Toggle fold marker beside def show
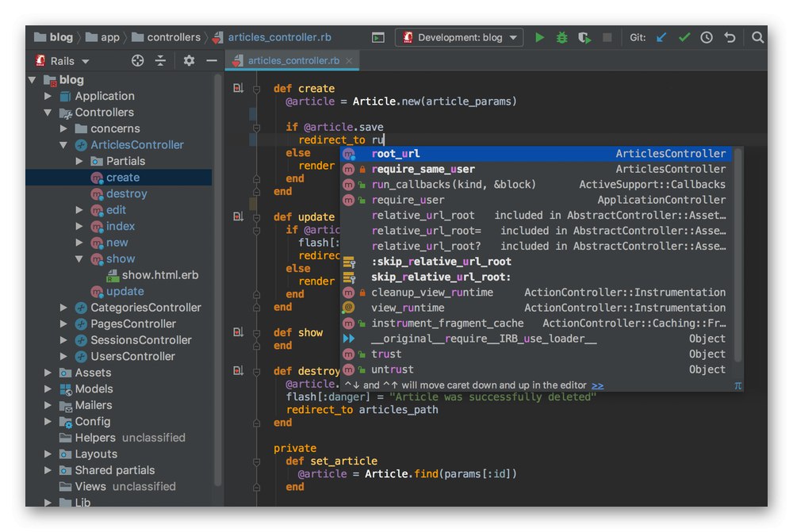The width and height of the screenshot is (793, 532). [x=256, y=333]
